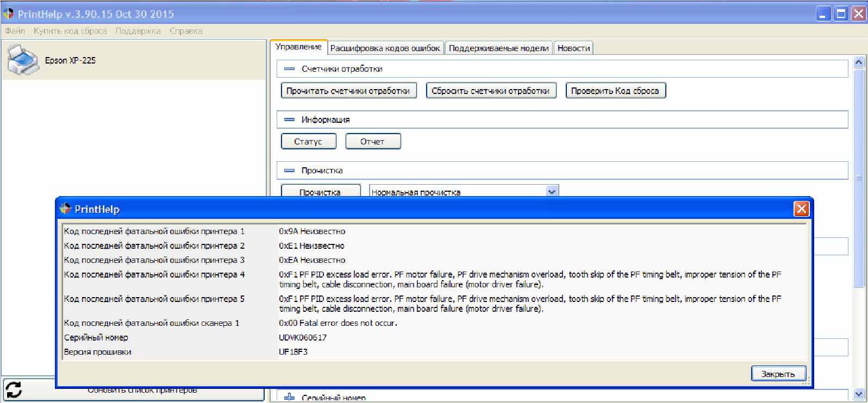Click Сбросить счетчики отработки button
Viewport: 868px width, 403px height.
491,91
